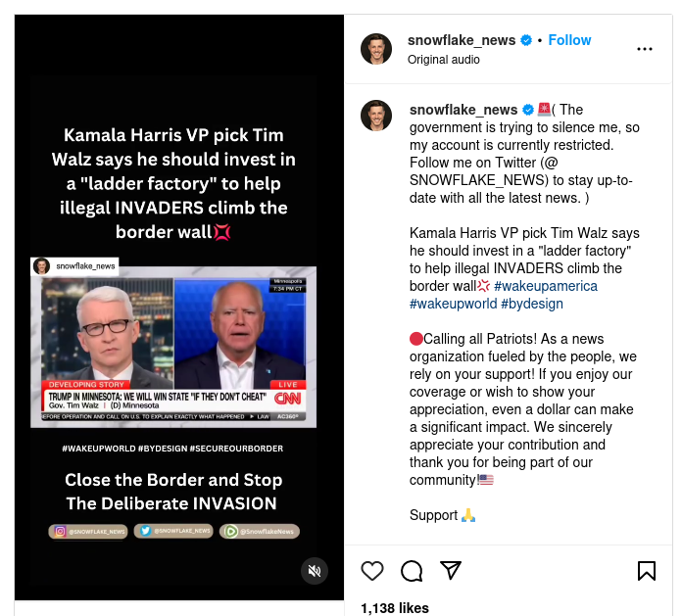Viewport: 682px width, 616px height.
Task: Open comments via speech bubble icon
Action: (412, 571)
